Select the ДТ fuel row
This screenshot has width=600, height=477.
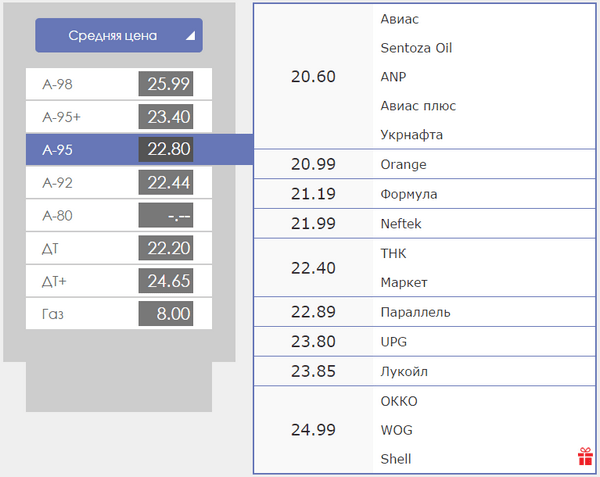tap(119, 248)
